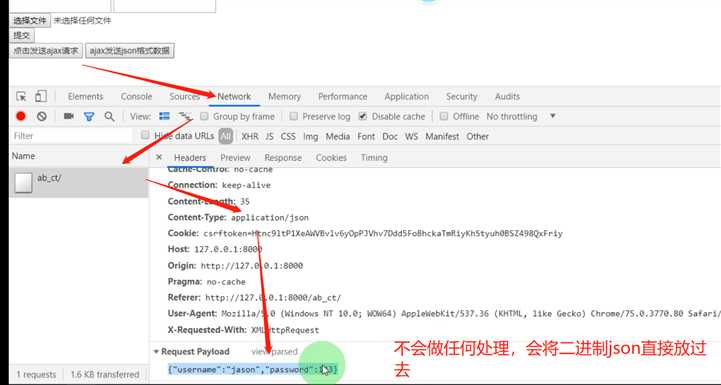Enable Group by frame checkbox

click(x=205, y=116)
